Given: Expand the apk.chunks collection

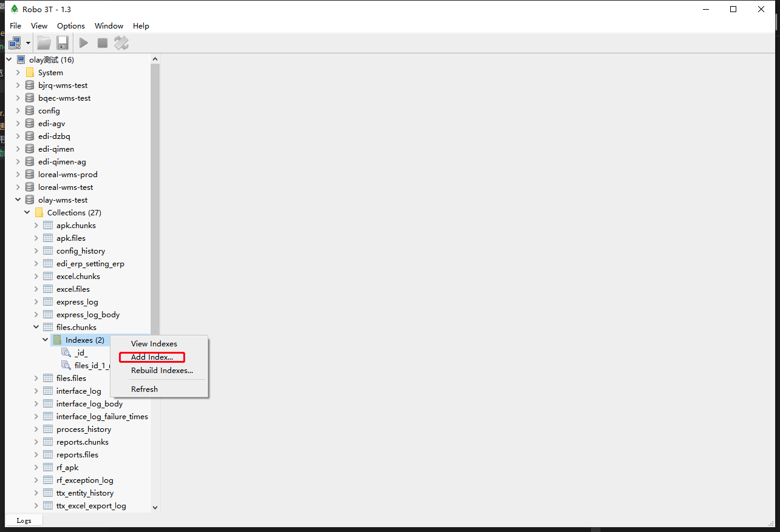Looking at the screenshot, I should pos(36,226).
